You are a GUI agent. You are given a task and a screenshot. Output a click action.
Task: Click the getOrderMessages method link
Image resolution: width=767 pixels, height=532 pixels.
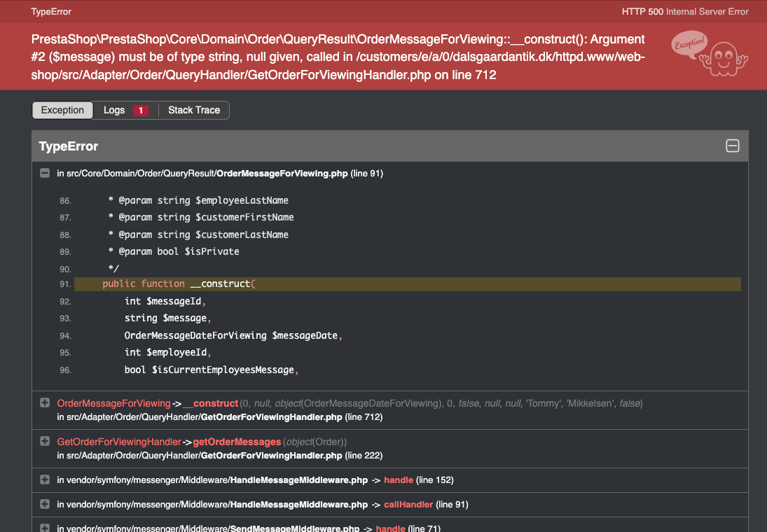237,442
